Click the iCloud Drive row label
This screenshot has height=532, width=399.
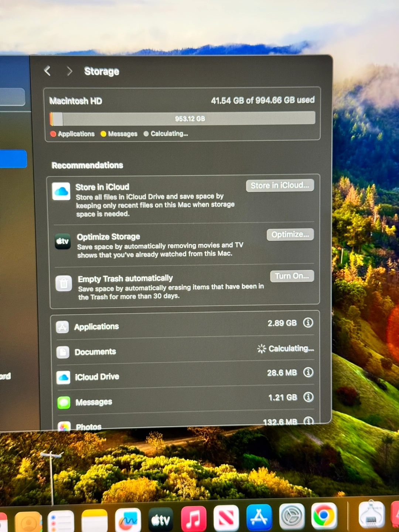point(97,377)
